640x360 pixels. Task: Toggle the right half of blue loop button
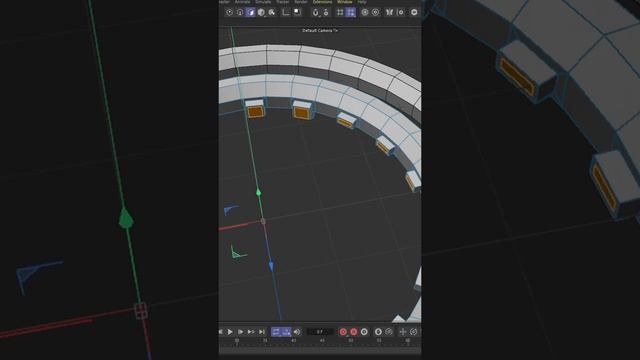tap(287, 332)
